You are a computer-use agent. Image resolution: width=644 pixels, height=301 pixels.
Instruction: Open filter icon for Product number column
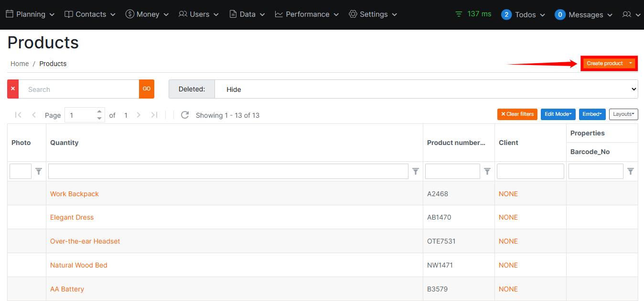[487, 171]
